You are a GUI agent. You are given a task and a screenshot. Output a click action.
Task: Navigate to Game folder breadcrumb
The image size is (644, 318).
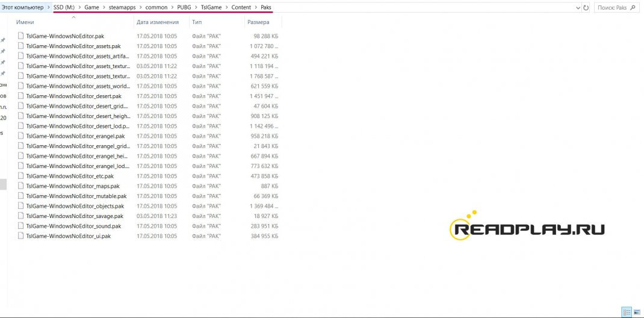coord(92,7)
